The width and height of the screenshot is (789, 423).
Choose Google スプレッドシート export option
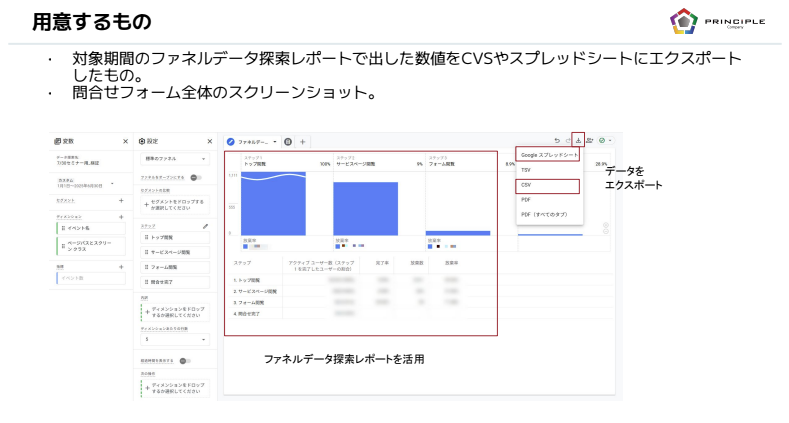(x=549, y=156)
